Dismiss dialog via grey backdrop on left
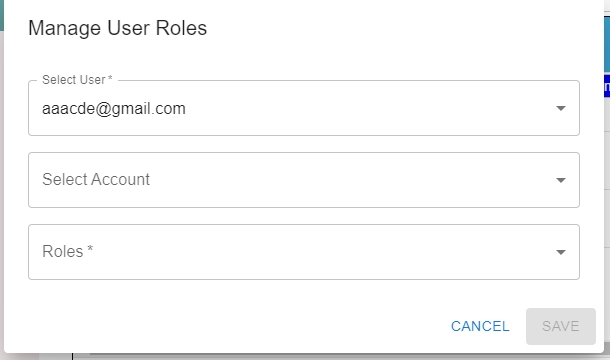Viewport: 610px width, 360px height. click(2, 195)
